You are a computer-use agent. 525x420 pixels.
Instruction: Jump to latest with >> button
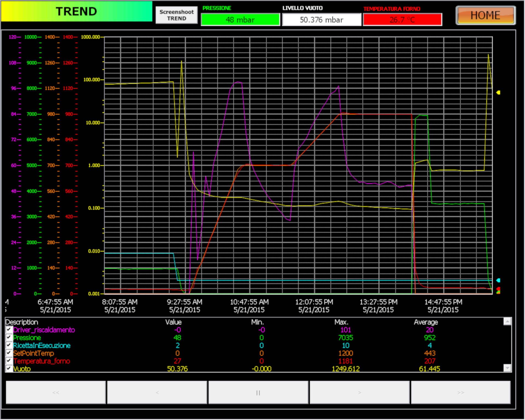point(461,392)
